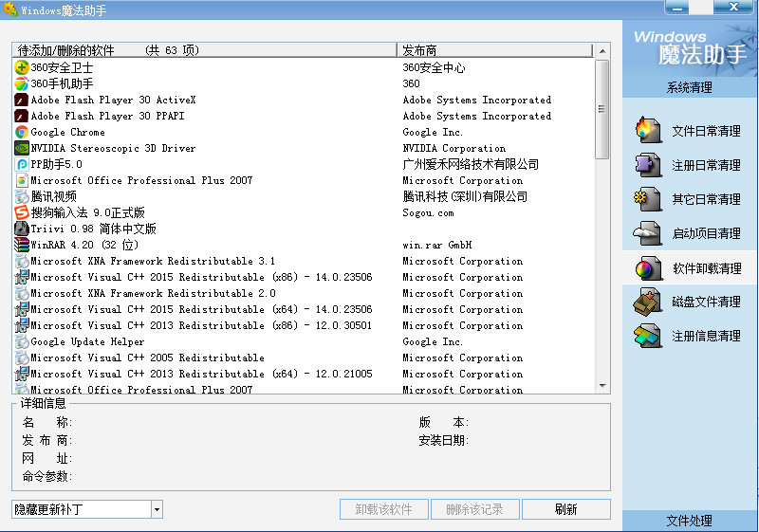
Task: Select 注册日常清理 menu label
Action: pos(706,165)
